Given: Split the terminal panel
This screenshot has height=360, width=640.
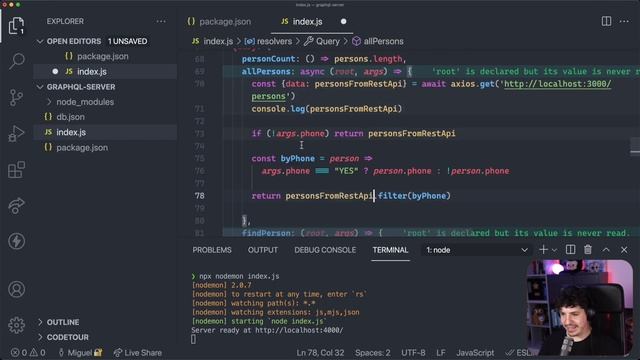Looking at the screenshot, I should coord(570,249).
